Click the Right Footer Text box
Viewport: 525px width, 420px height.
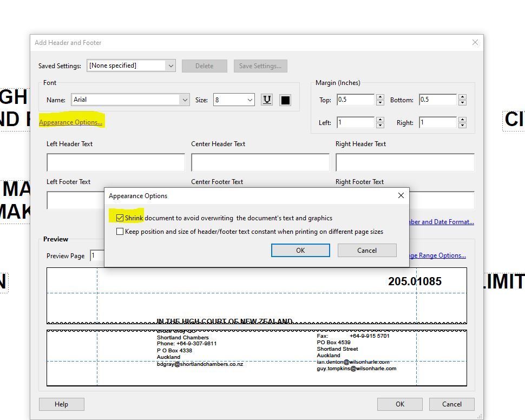tap(442, 200)
